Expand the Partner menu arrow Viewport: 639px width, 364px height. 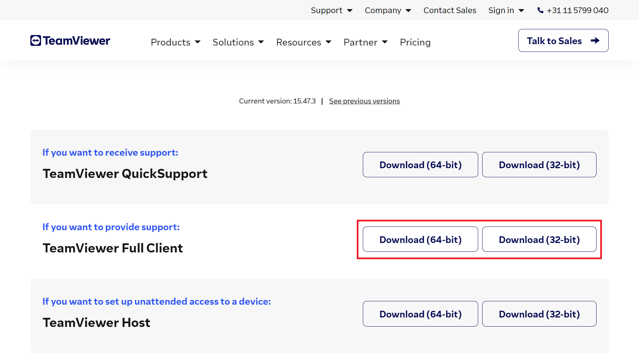pyautogui.click(x=385, y=42)
